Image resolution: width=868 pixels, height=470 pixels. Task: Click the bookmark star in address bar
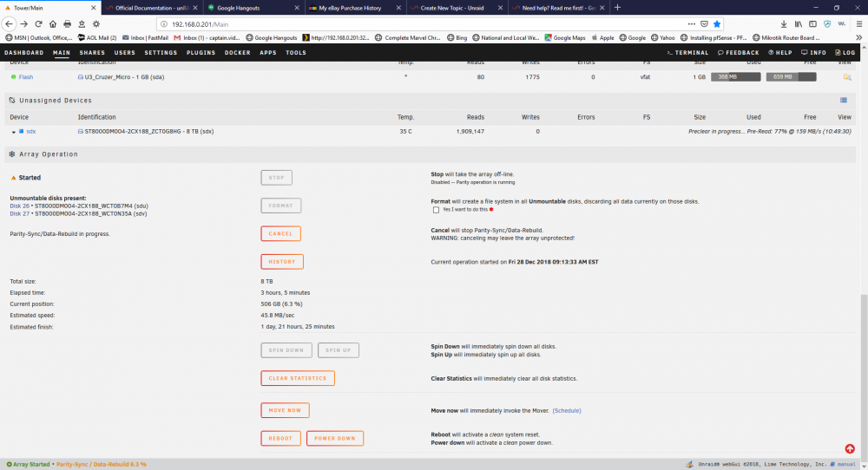[x=717, y=23]
